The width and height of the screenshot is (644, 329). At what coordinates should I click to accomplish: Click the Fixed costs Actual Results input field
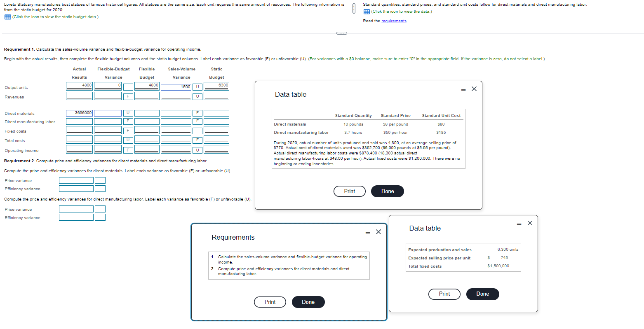pos(79,130)
